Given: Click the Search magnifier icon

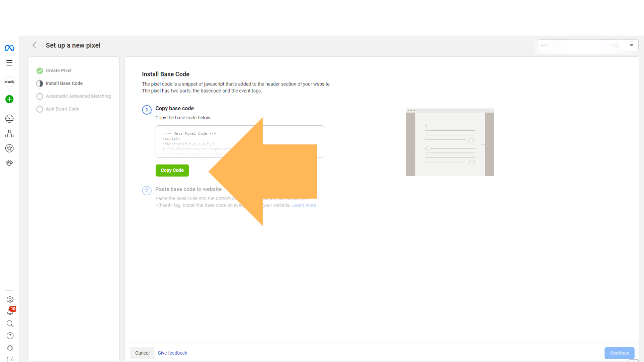Looking at the screenshot, I should 10,323.
